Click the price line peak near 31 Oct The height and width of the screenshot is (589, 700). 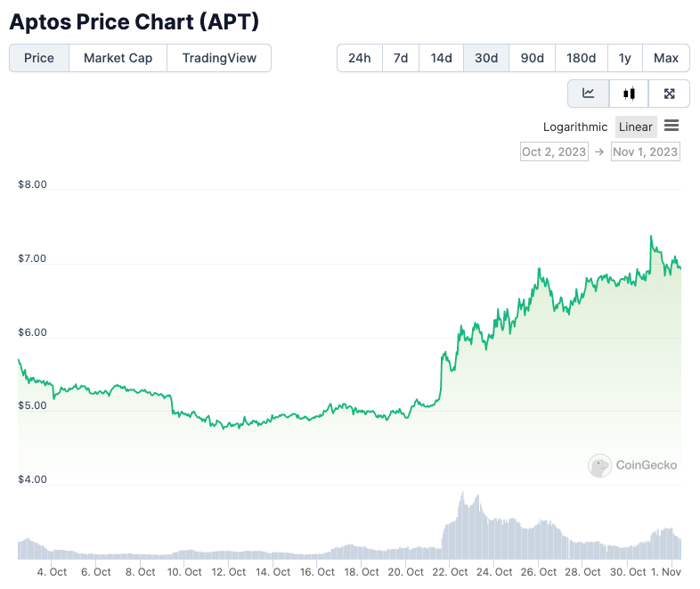[651, 236]
